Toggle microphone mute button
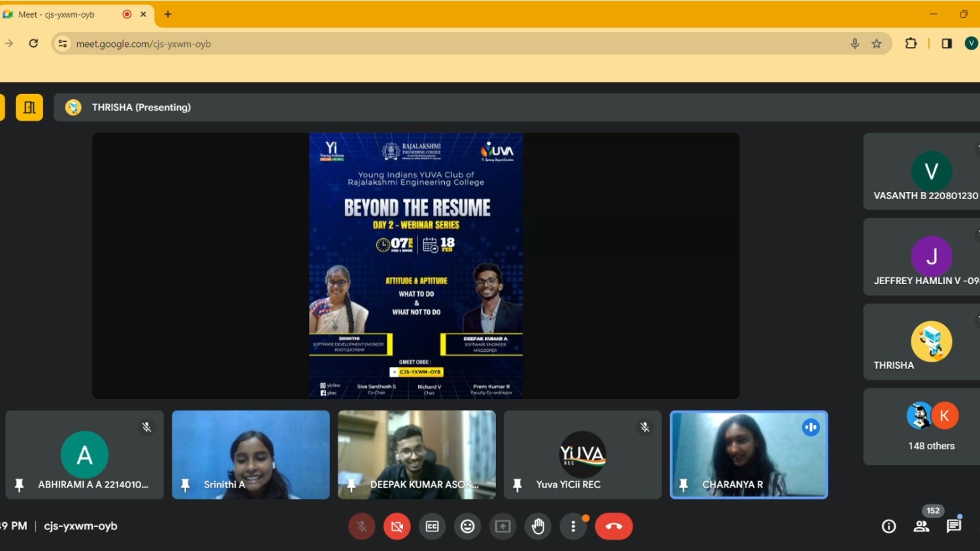The width and height of the screenshot is (980, 551). pos(362,526)
